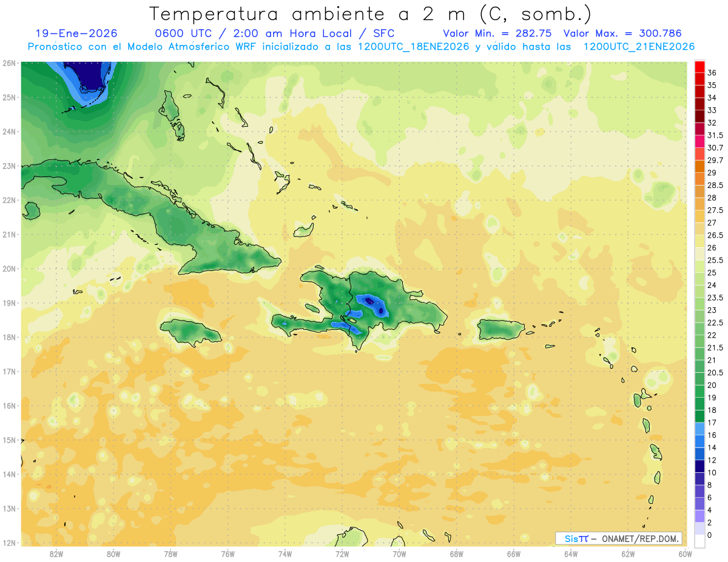Click the '82W' longitude axis label

[x=56, y=554]
